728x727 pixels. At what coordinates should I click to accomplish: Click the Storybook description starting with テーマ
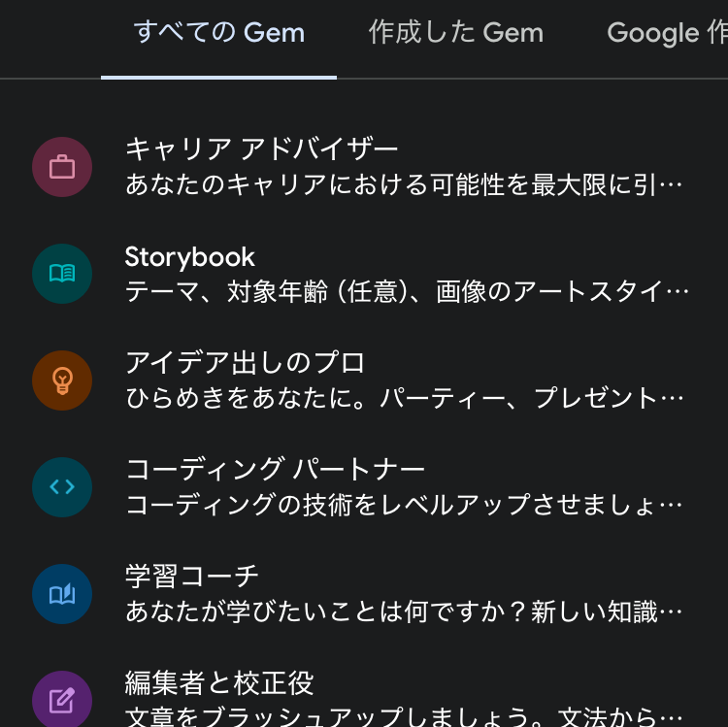(x=407, y=291)
